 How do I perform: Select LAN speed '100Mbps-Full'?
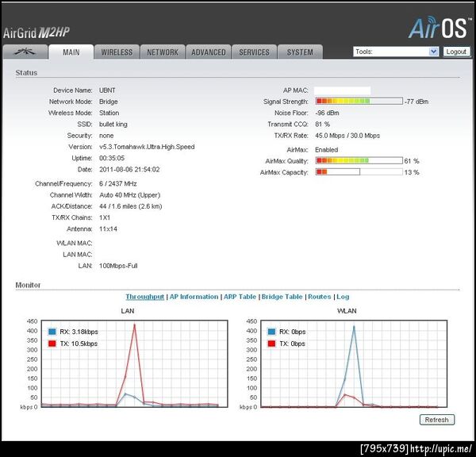[x=118, y=266]
